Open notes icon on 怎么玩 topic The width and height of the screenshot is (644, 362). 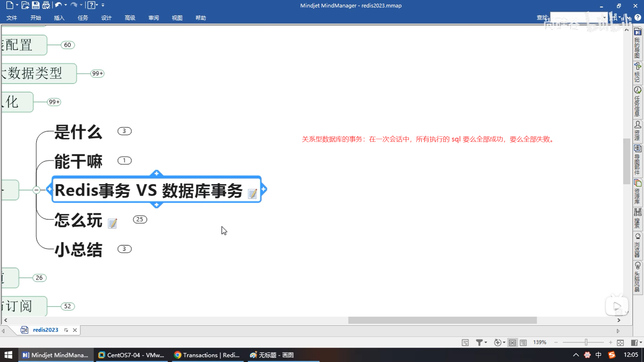(x=113, y=223)
